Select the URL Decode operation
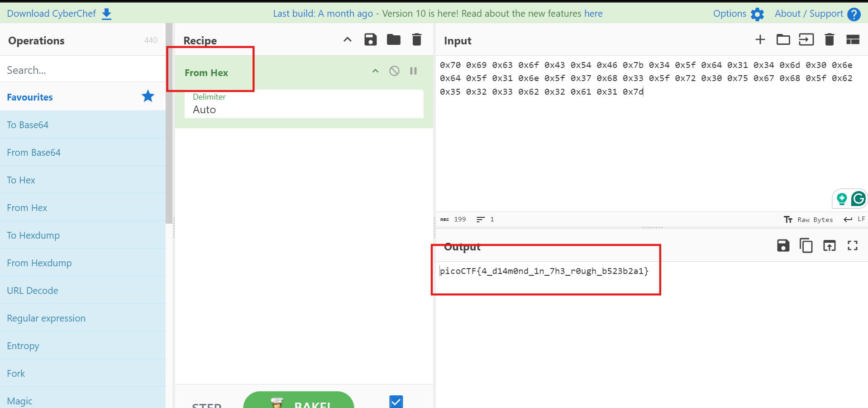 [x=83, y=290]
